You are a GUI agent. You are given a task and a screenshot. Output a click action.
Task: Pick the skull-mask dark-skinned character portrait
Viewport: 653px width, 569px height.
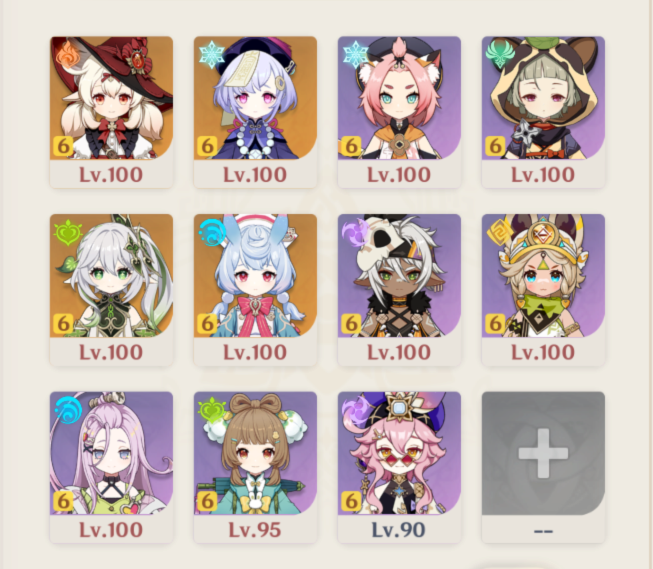pyautogui.click(x=399, y=276)
